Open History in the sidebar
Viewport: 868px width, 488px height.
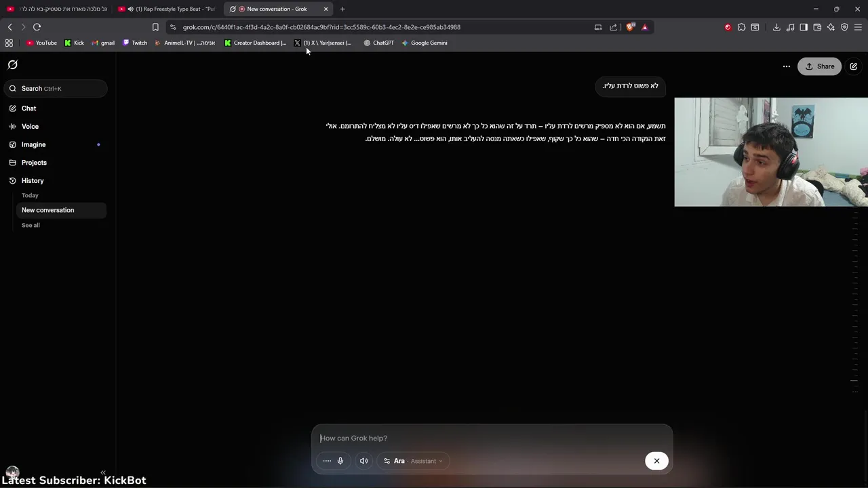click(33, 181)
